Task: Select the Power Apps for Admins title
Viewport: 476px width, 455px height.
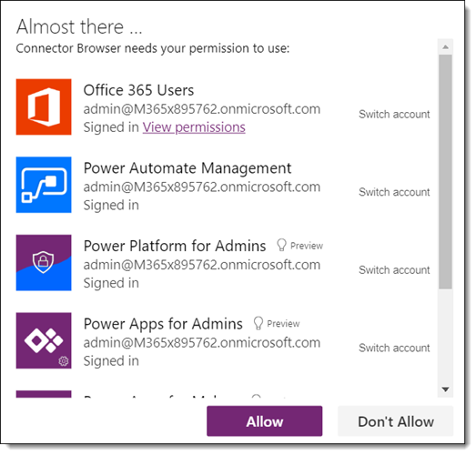Action: (x=163, y=324)
